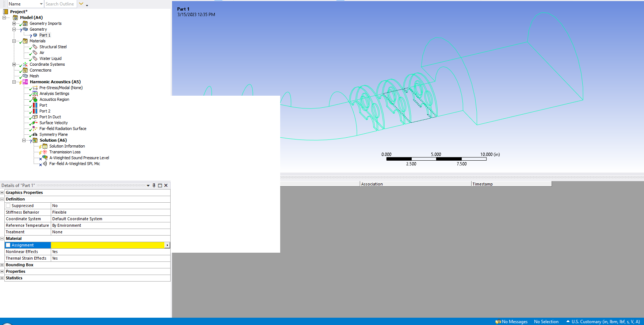Select the Geometry node icon

25,29
